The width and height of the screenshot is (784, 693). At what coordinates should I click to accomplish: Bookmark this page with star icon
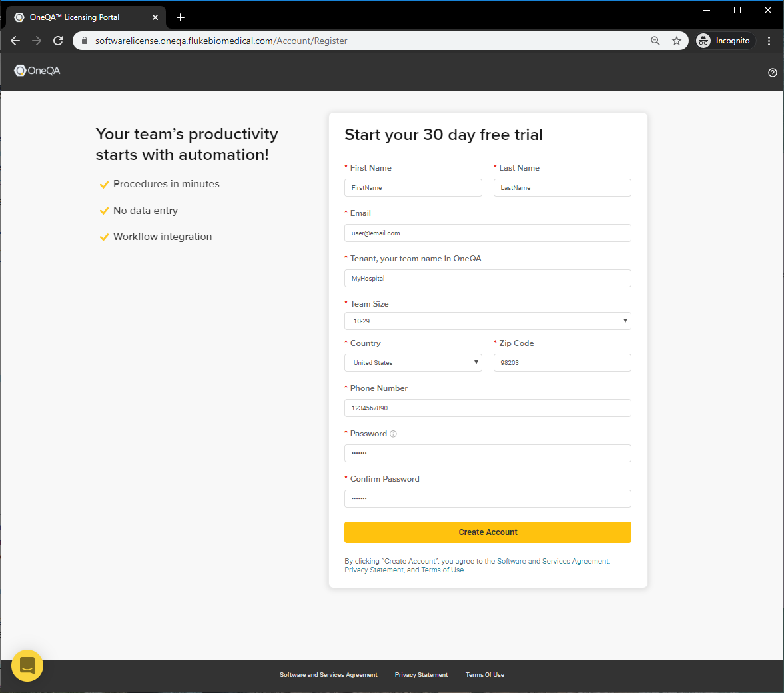(677, 41)
